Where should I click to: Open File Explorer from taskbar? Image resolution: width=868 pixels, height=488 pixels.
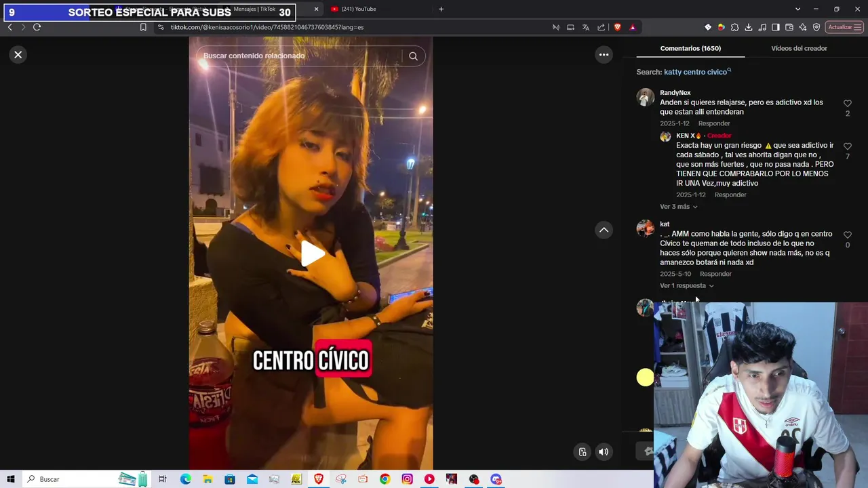[x=208, y=479]
